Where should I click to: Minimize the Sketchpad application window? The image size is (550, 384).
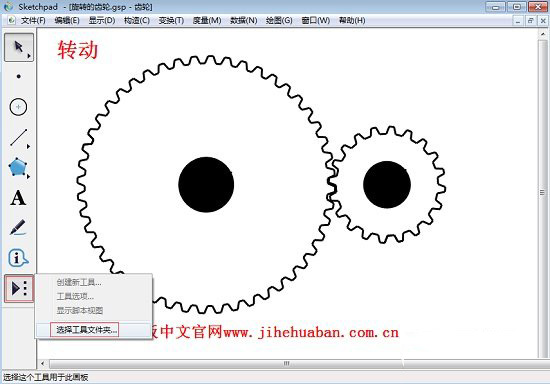pyautogui.click(x=495, y=7)
